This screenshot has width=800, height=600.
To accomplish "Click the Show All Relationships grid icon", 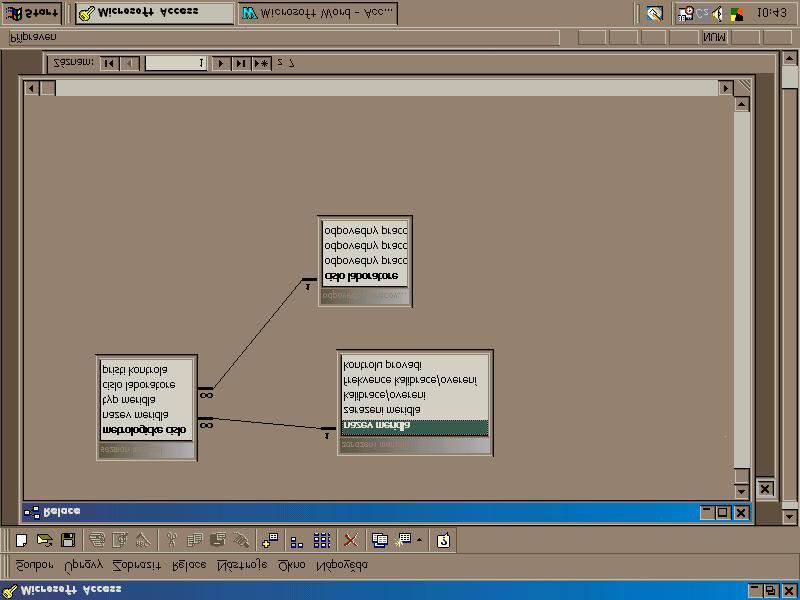I will 322,540.
